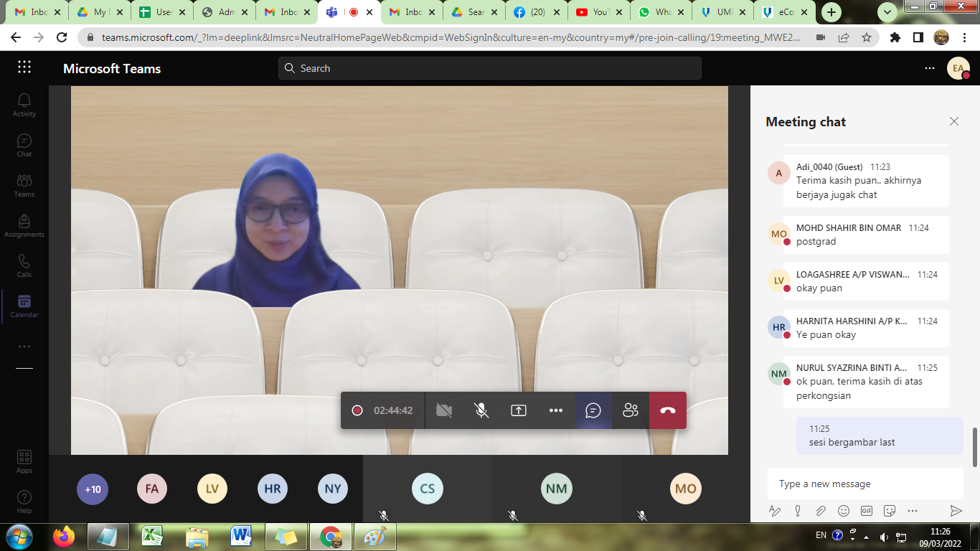The height and width of the screenshot is (551, 980).
Task: Switch to the YouTube browser tab
Action: click(598, 12)
